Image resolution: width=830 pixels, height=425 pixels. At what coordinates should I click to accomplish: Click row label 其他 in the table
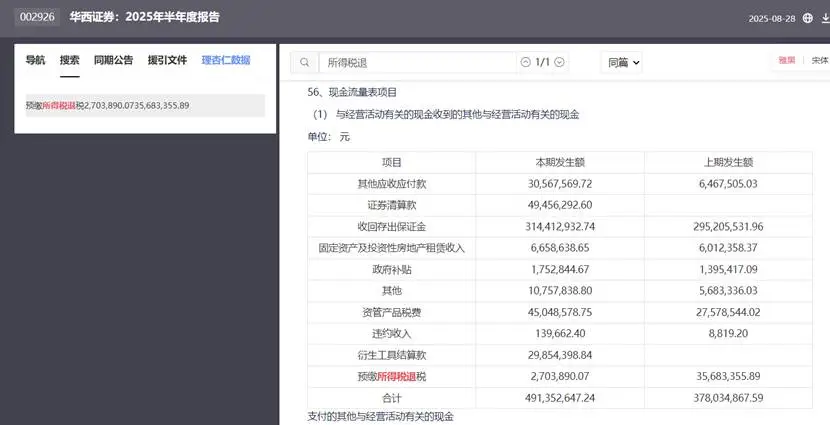pos(392,291)
